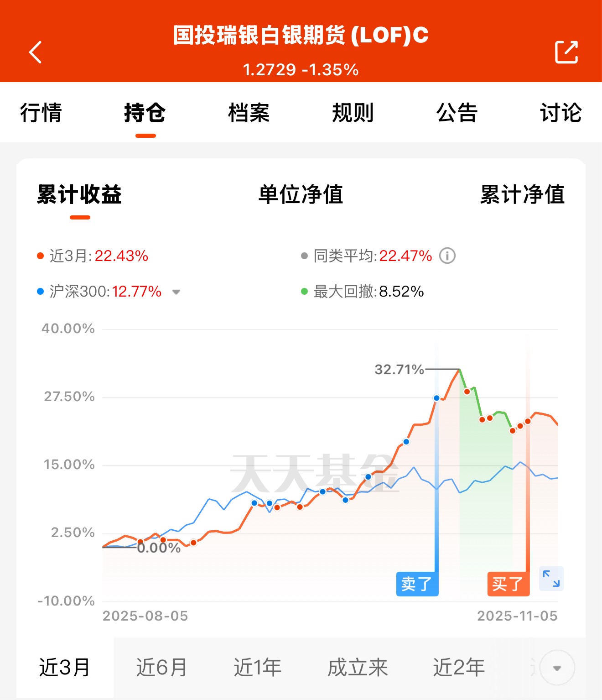Open the 公告 tab
The image size is (602, 700).
click(x=457, y=113)
